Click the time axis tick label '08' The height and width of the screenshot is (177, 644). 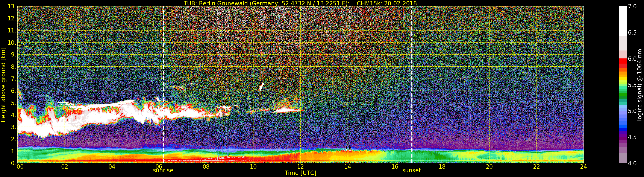click(x=206, y=167)
